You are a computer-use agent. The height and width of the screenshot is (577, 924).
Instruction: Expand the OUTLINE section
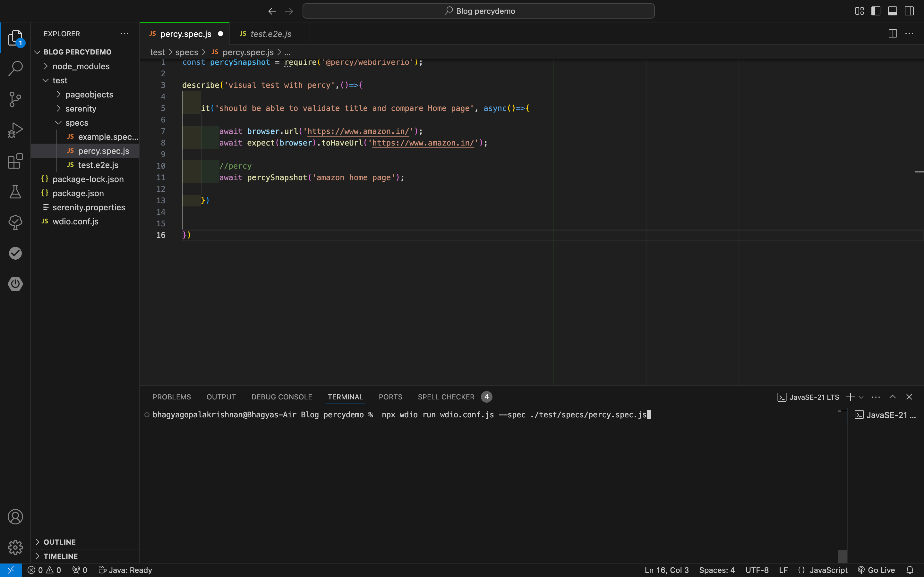[60, 542]
